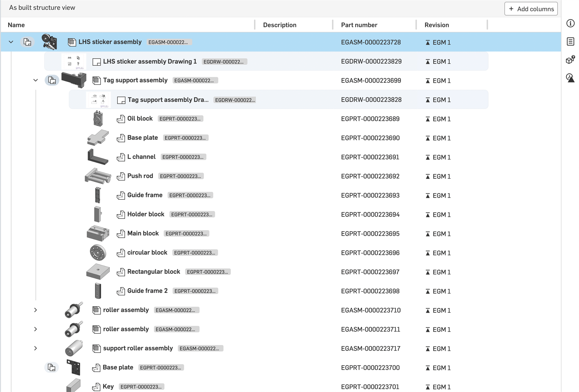Expand the support roller assembly row
Viewport: 579px width, 392px height.
[34, 348]
